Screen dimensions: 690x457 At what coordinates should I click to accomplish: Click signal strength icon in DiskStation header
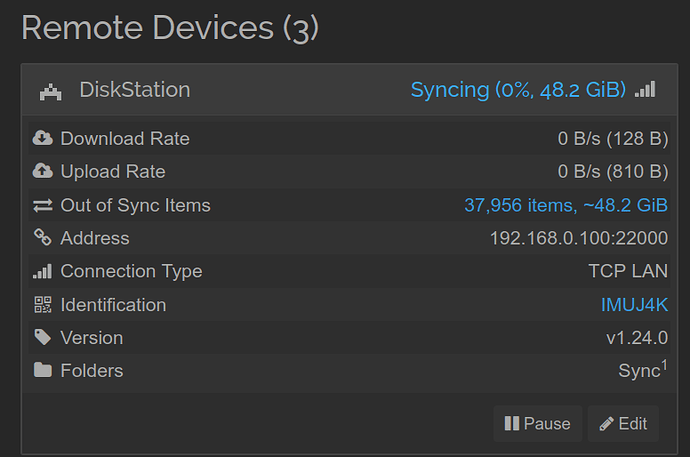tap(645, 89)
